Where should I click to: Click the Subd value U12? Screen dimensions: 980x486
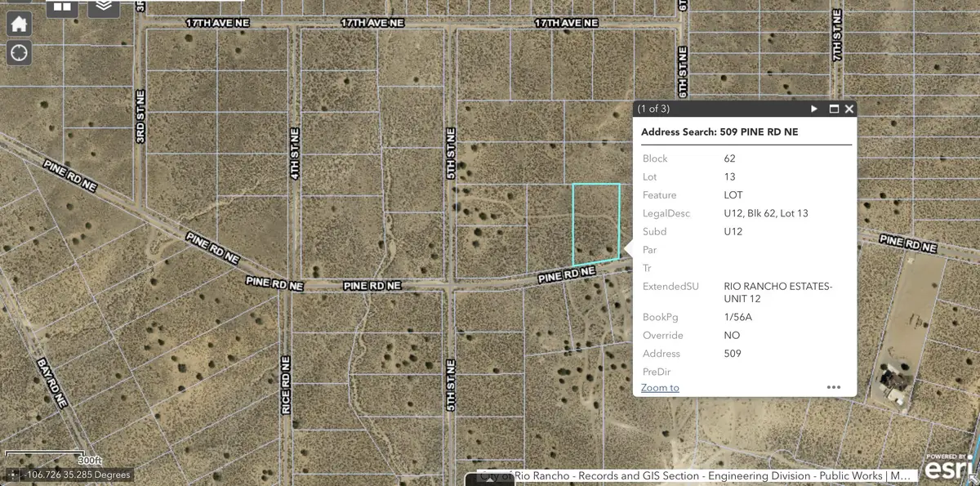[733, 231]
